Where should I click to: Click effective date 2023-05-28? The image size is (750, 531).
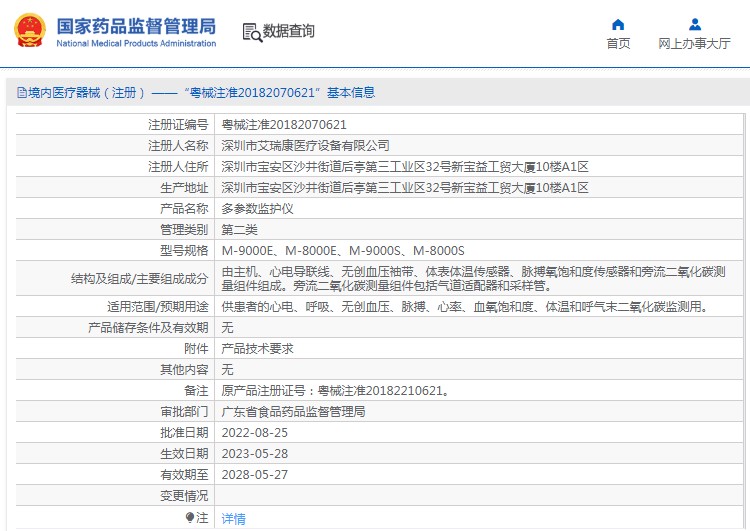pos(254,454)
